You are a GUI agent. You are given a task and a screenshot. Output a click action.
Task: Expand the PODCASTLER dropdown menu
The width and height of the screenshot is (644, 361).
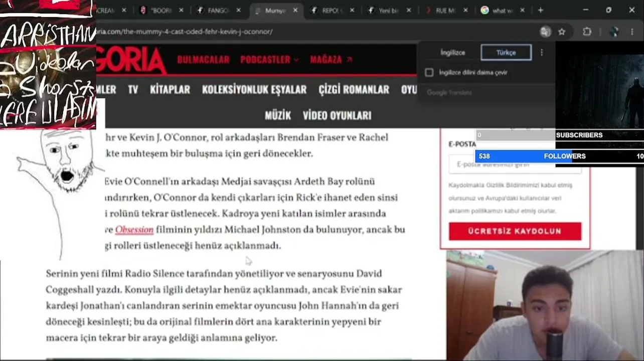click(x=270, y=60)
